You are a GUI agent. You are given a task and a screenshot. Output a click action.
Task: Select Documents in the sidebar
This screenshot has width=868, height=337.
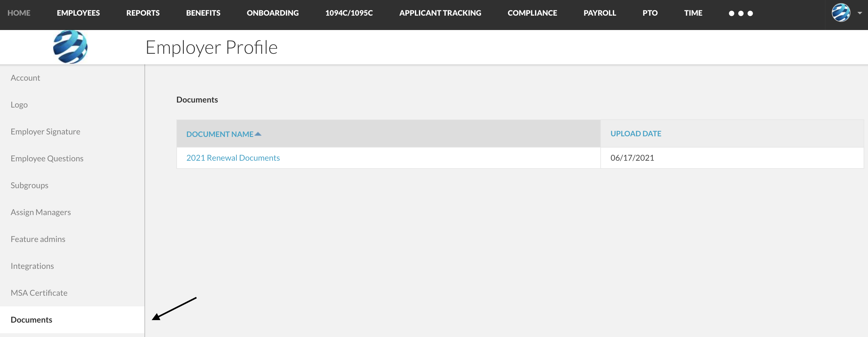[72, 320]
